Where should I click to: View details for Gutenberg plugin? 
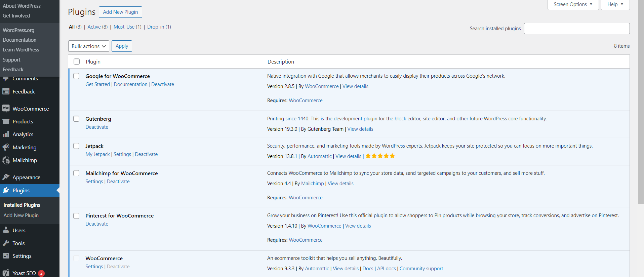tap(360, 129)
